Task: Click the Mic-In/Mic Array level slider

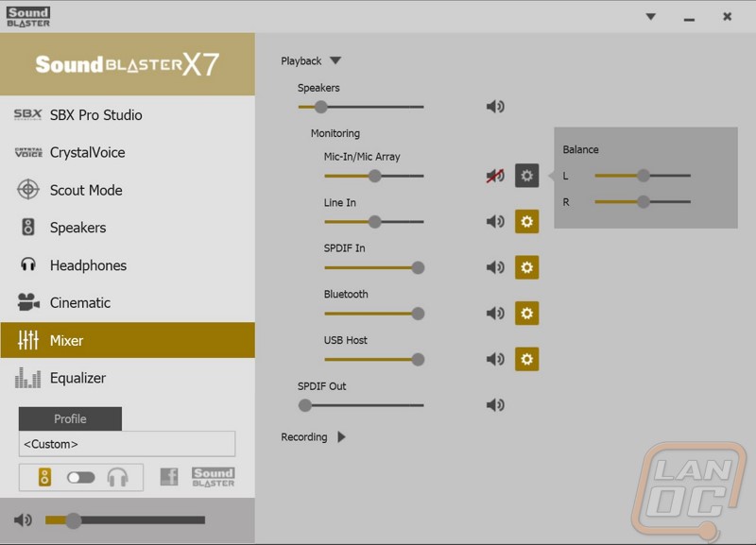Action: (374, 176)
